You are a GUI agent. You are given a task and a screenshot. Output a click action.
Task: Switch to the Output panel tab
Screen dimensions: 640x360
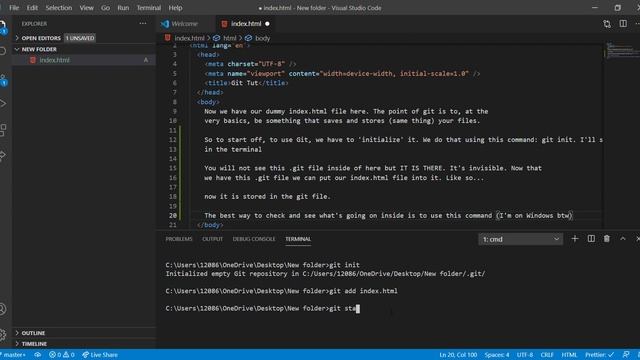[x=213, y=239]
